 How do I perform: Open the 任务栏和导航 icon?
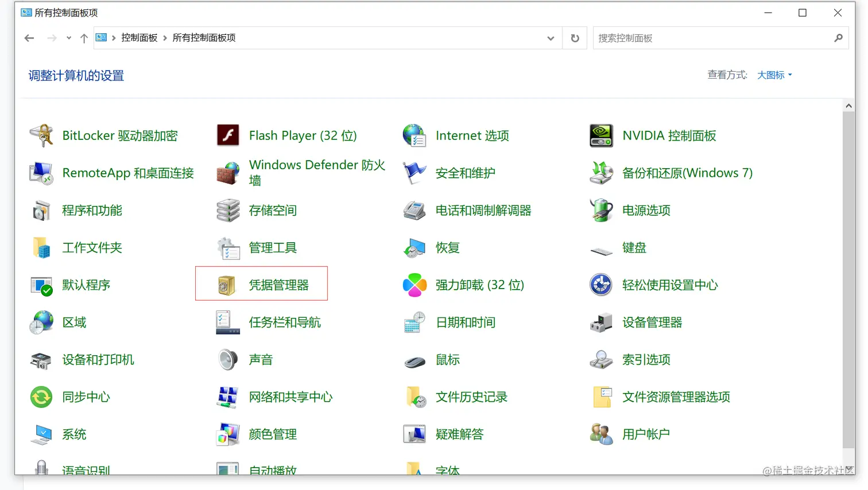coord(228,322)
